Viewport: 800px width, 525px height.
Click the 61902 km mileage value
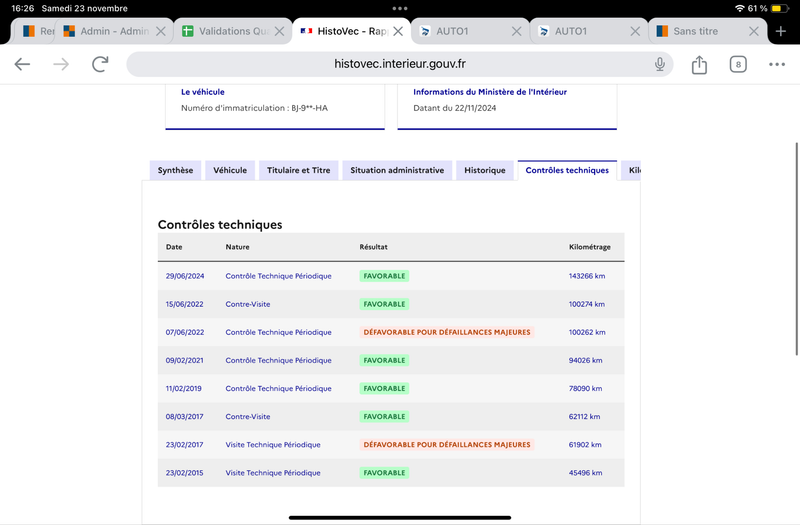click(x=585, y=444)
